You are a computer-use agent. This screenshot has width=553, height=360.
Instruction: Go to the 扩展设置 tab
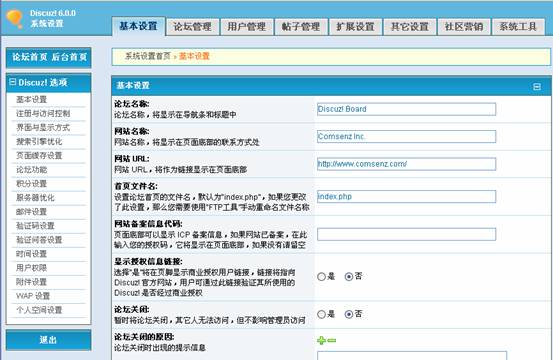tap(355, 27)
